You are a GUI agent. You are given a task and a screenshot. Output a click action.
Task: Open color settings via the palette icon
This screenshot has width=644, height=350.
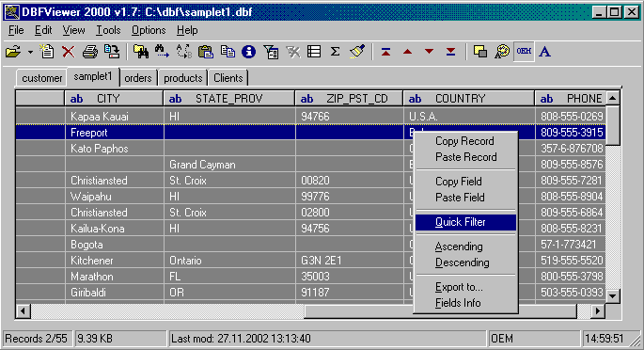tap(502, 52)
